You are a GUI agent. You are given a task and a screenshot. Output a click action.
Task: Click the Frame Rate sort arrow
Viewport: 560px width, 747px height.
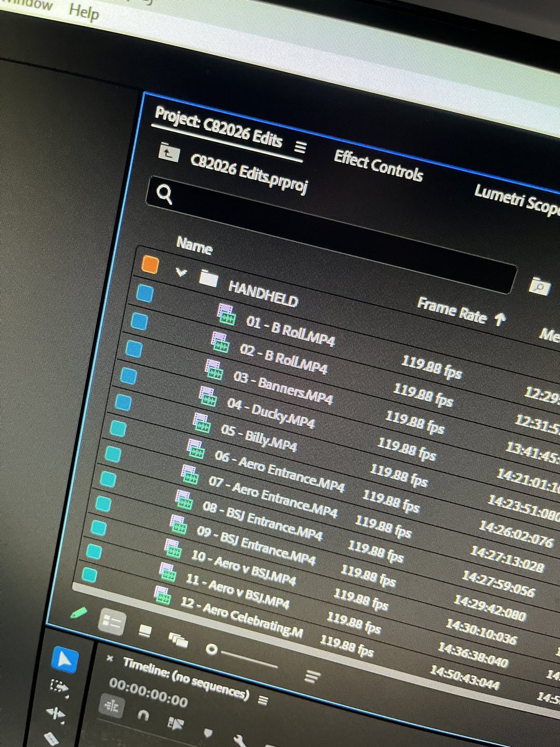499,319
